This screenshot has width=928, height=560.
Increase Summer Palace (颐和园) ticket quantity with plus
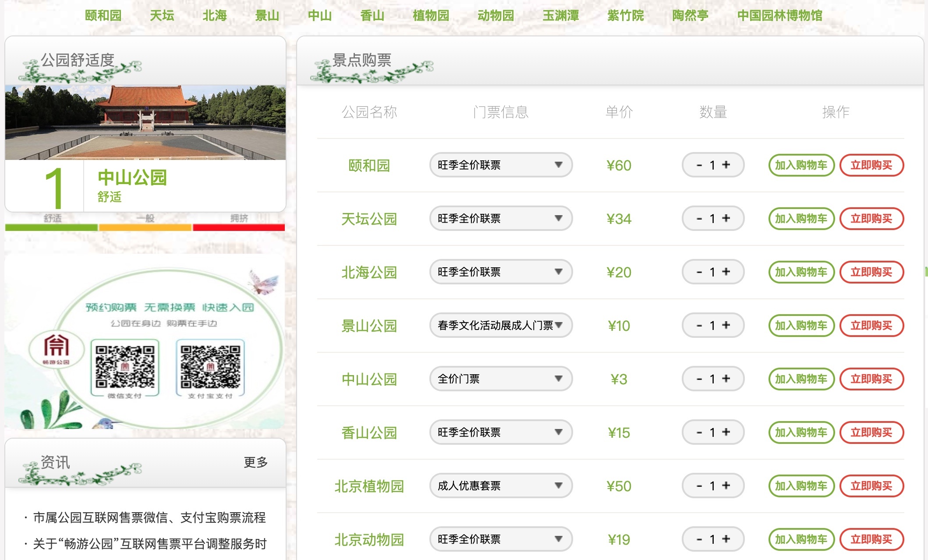726,165
